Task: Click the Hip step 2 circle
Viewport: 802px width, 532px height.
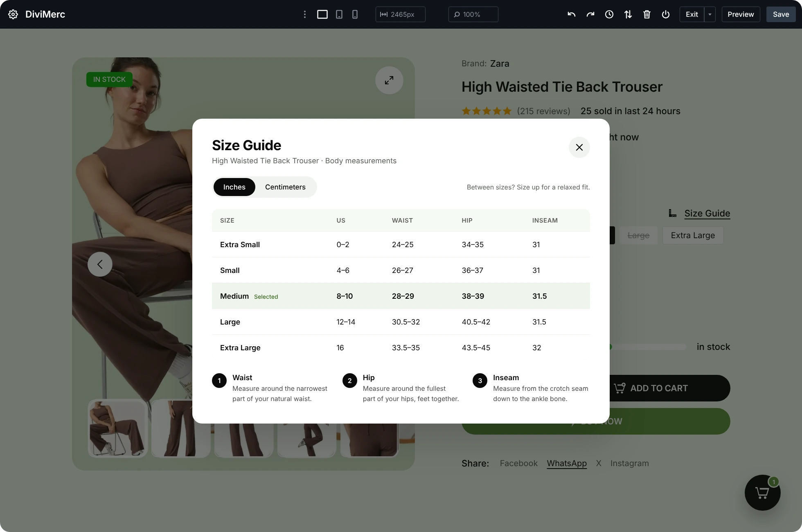Action: click(x=350, y=381)
